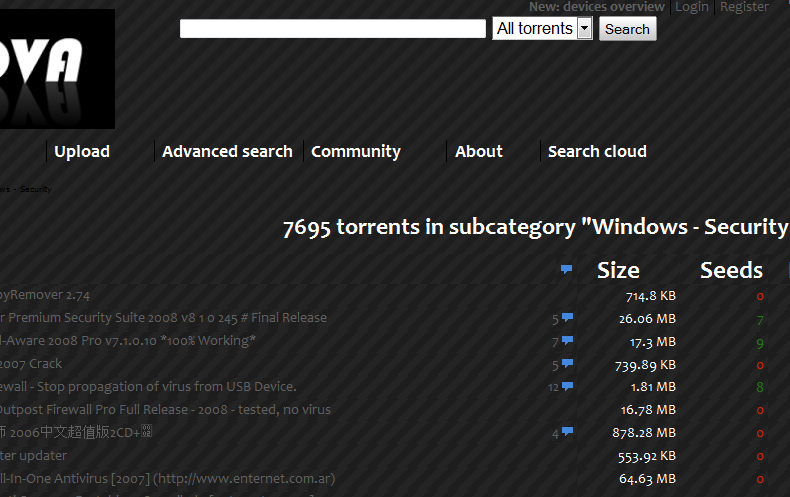The width and height of the screenshot is (790, 497).
Task: Open the About page
Action: pyautogui.click(x=479, y=151)
